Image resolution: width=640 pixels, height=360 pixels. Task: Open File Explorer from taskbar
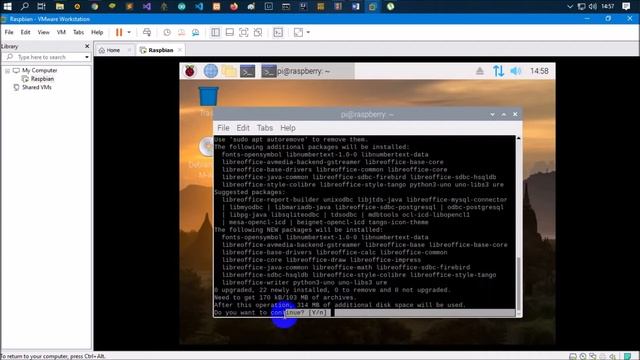[x=60, y=6]
